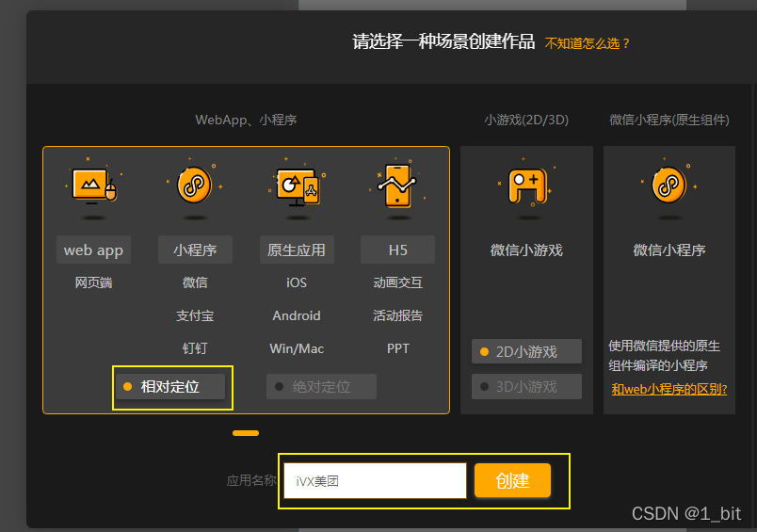Click the 小游戏(2D/3D) category heading
This screenshot has width=757, height=532.
point(526,120)
